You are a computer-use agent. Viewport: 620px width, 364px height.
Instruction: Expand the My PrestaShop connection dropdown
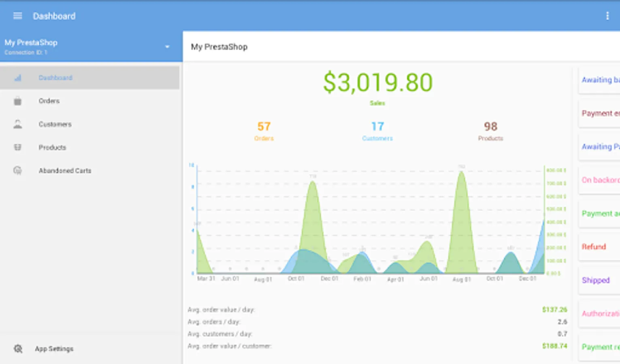[167, 47]
